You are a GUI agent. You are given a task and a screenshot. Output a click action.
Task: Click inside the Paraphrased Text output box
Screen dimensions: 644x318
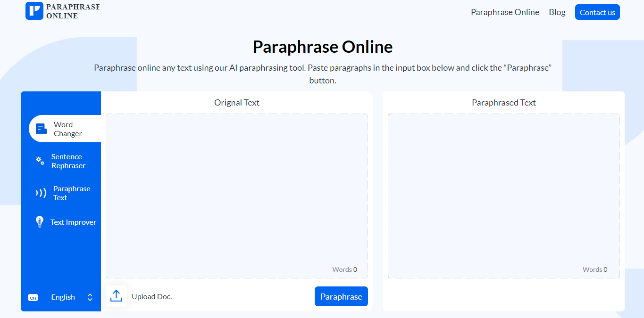(x=504, y=196)
